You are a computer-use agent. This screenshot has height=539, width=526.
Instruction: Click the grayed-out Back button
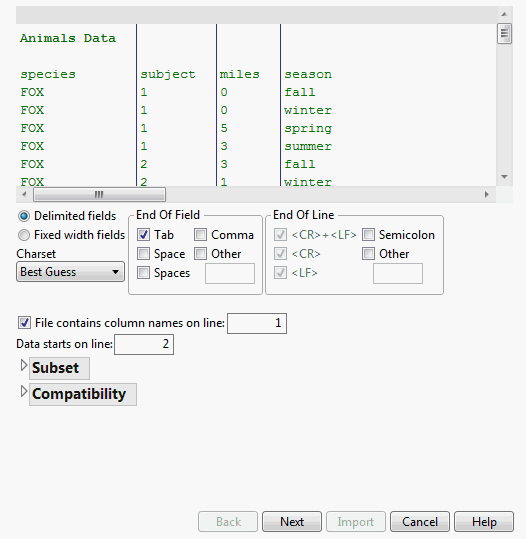click(228, 522)
